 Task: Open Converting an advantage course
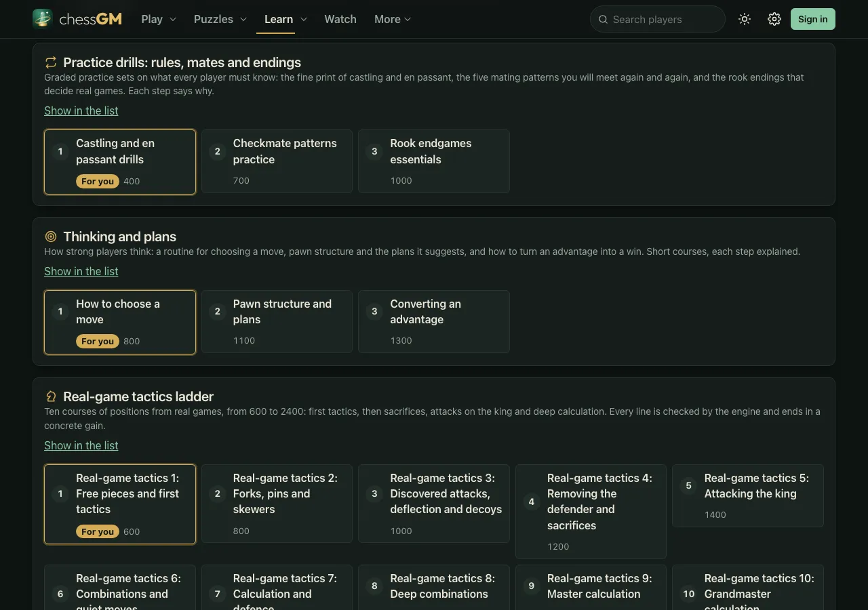coord(434,321)
